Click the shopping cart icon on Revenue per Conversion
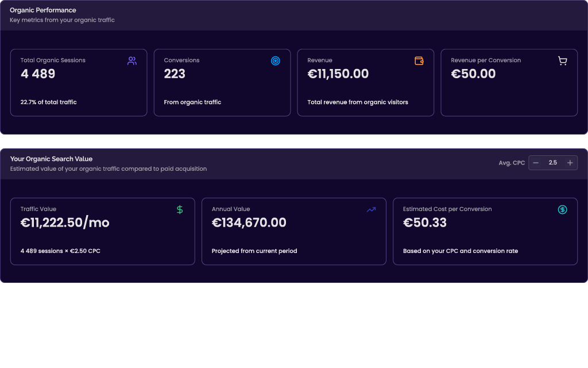 pos(563,61)
